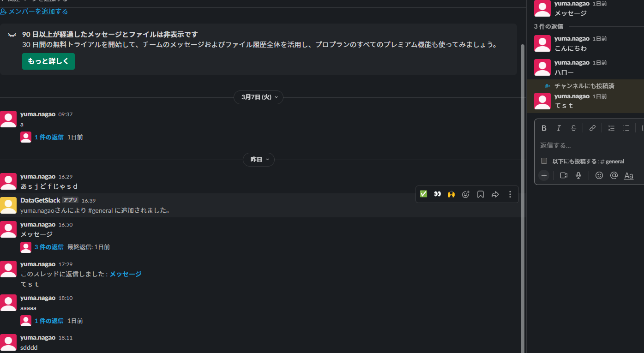Open the 昨日 date dropdown
Screen dimensions: 644x353
(x=259, y=160)
